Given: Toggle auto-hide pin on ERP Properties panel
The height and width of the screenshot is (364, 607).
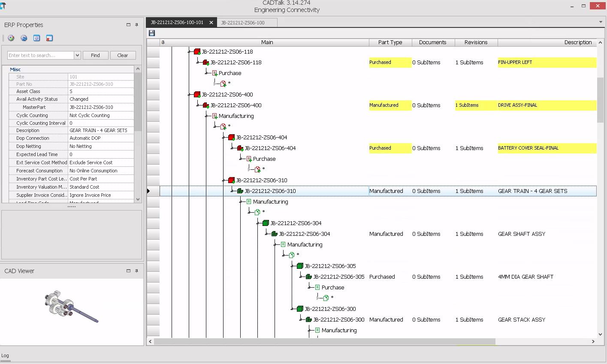Looking at the screenshot, I should pos(136,25).
